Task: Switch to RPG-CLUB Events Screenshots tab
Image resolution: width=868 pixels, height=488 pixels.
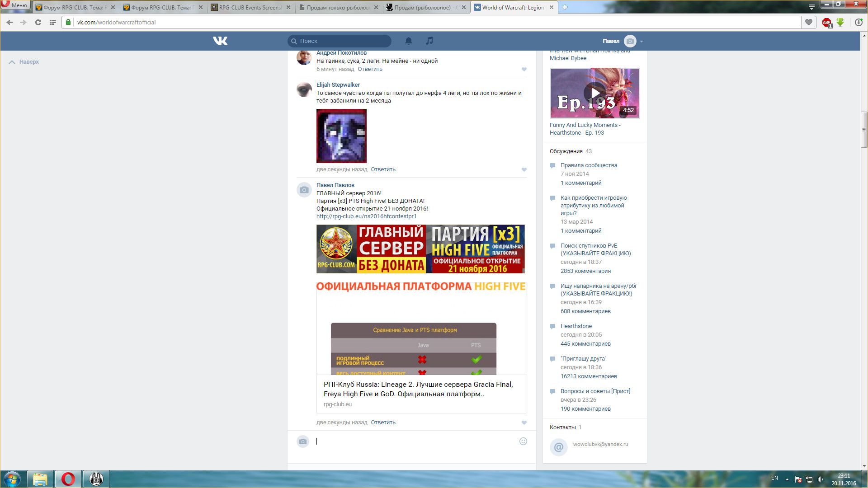Action: 250,8
